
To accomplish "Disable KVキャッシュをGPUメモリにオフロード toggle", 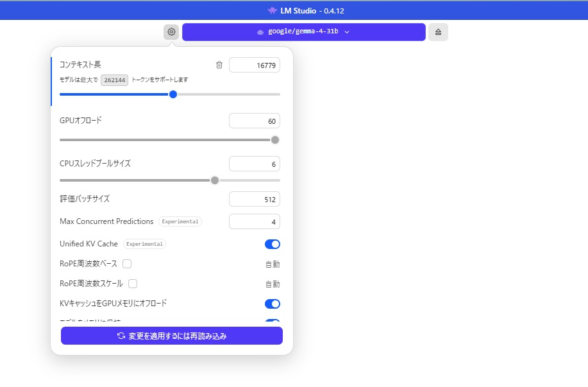I will click(273, 304).
